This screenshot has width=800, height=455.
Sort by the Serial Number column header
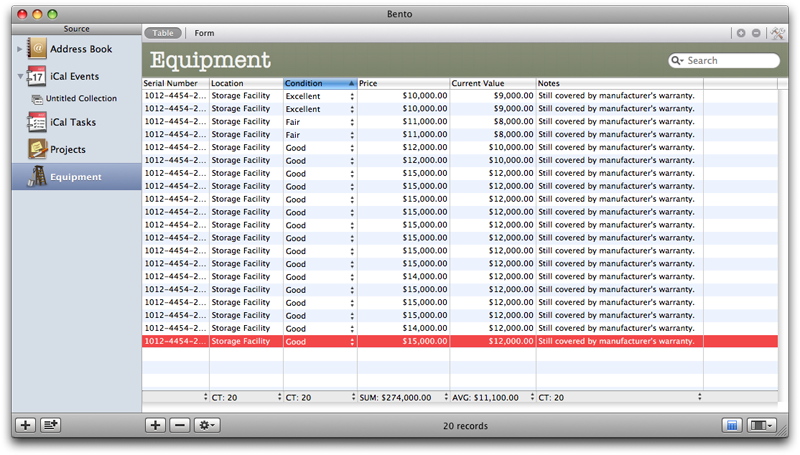[176, 83]
